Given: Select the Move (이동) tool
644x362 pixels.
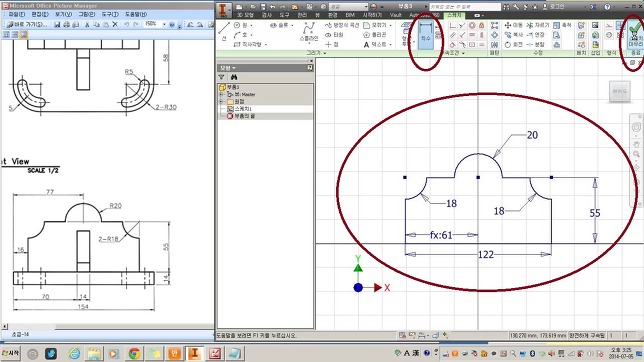Looking at the screenshot, I should click(x=513, y=25).
